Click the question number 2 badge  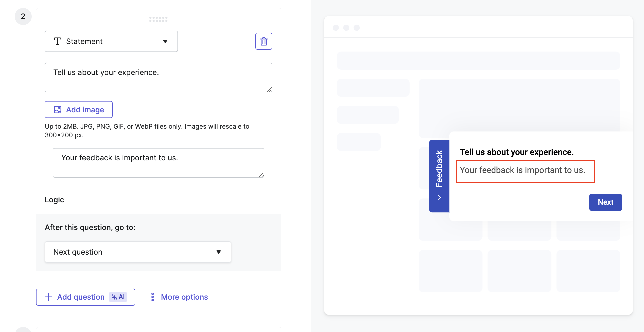point(23,16)
